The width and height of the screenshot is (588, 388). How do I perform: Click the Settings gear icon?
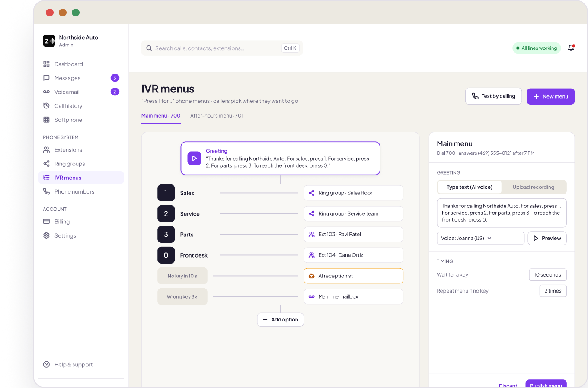[46, 235]
